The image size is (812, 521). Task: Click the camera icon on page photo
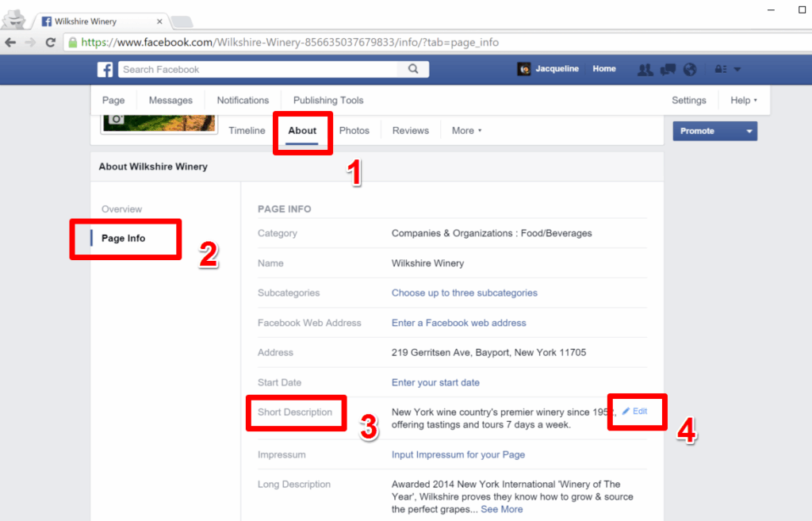coord(117,119)
